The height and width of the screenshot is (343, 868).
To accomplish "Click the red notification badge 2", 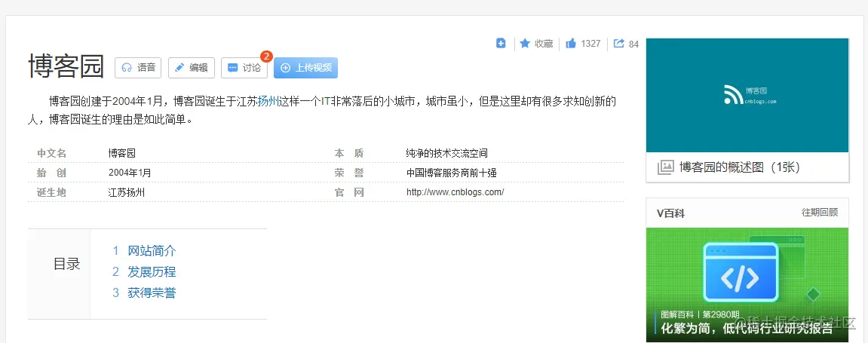I will click(267, 57).
